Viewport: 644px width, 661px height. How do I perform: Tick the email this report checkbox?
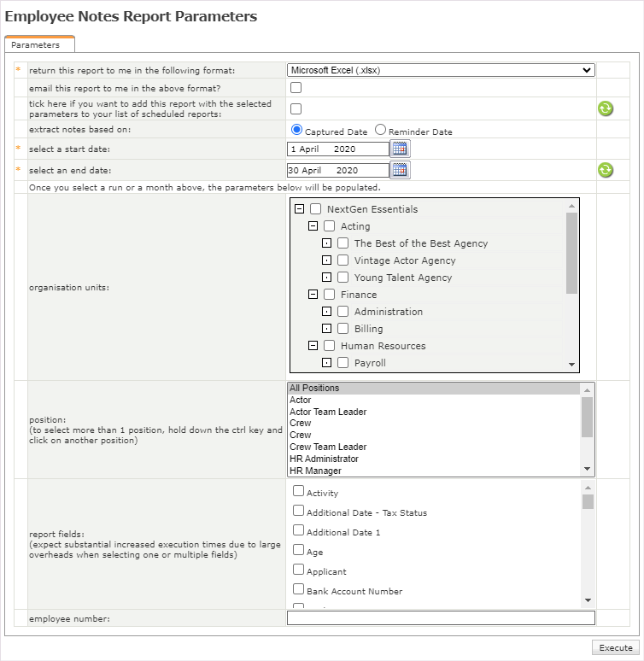(296, 87)
